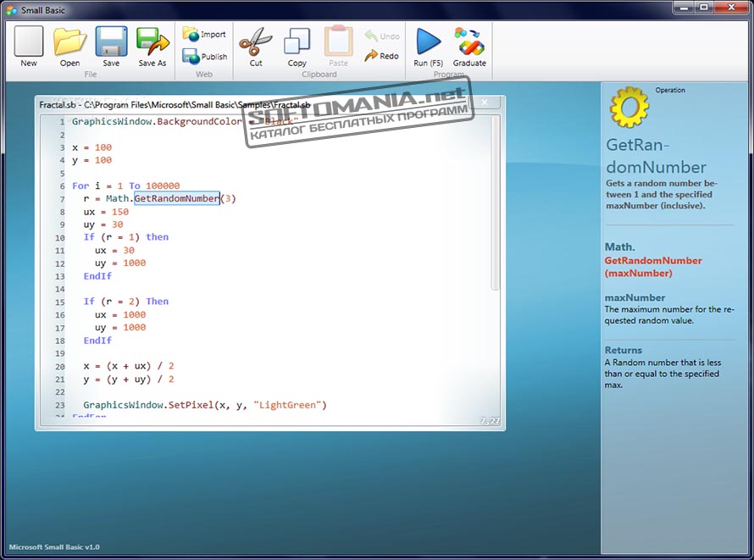Close the Fractal.sb document window
This screenshot has width=754, height=560.
coord(485,102)
